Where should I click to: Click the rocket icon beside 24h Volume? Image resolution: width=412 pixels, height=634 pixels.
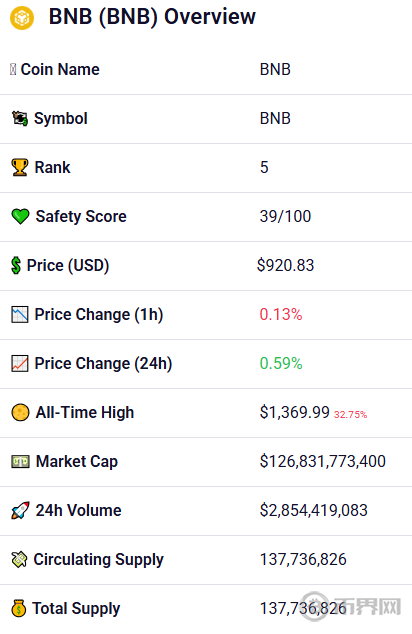[20, 510]
